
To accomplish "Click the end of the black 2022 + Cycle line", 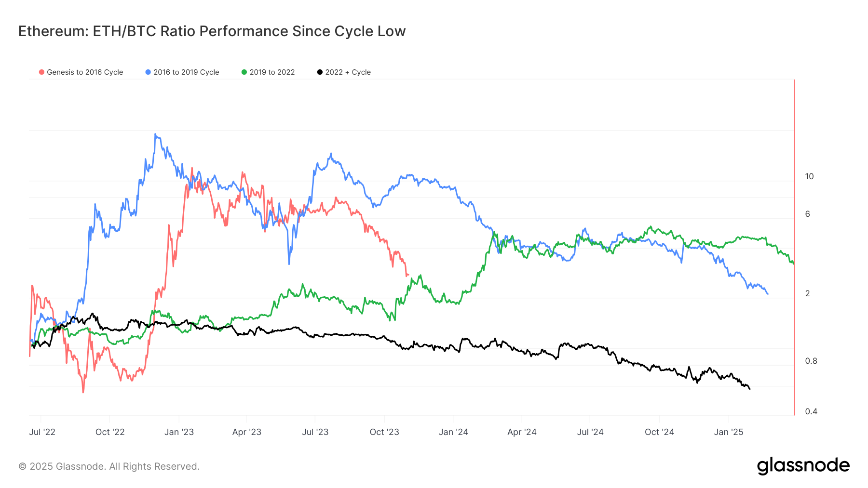I will click(x=750, y=389).
